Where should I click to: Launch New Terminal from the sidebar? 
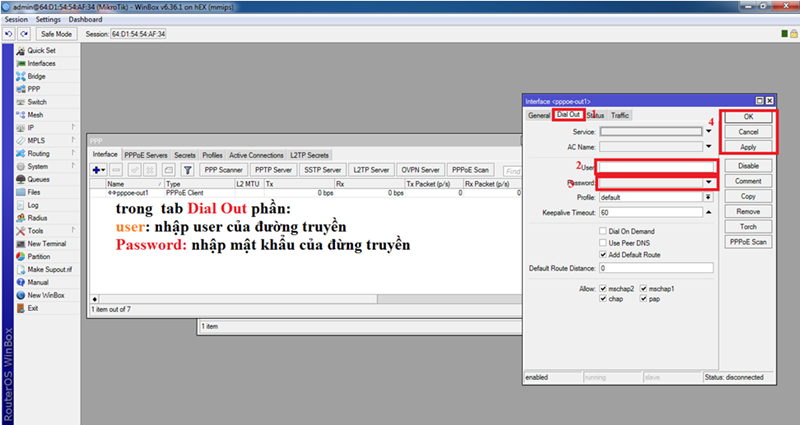point(46,243)
